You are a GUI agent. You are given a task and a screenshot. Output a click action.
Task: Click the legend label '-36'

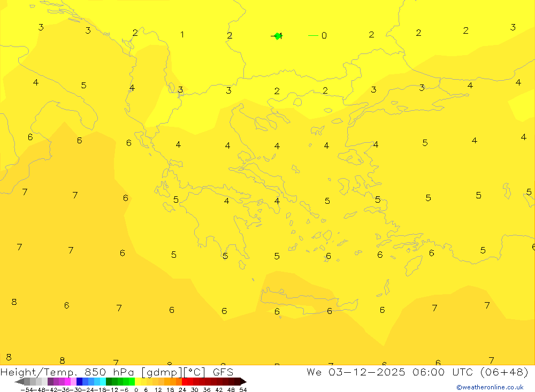coord(64,390)
